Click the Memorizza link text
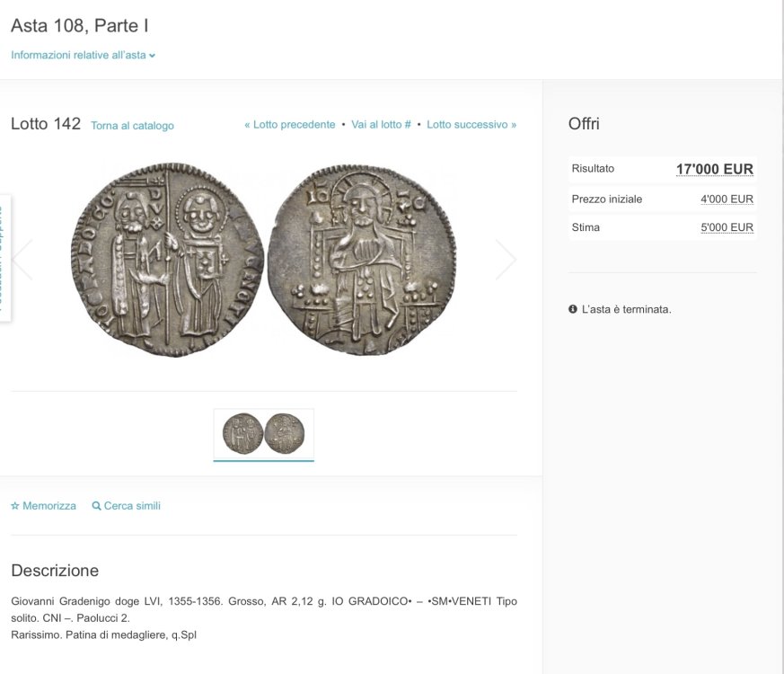The width and height of the screenshot is (784, 674). coord(49,506)
